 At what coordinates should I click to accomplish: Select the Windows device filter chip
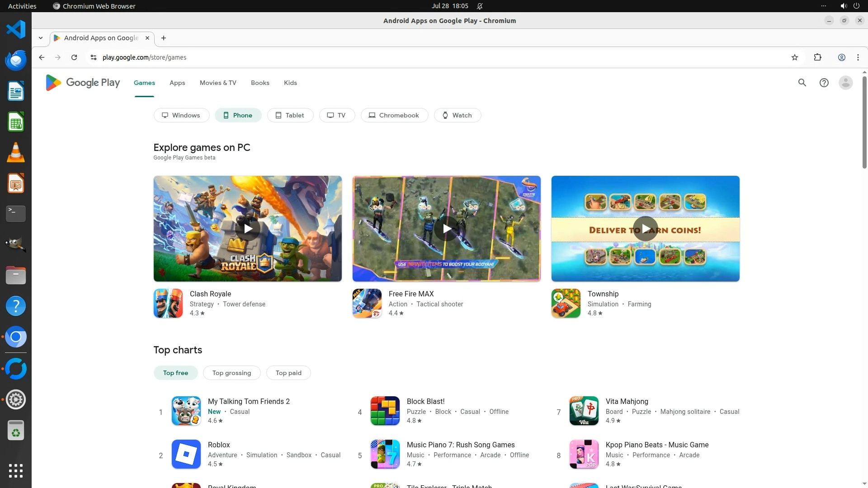(x=181, y=115)
